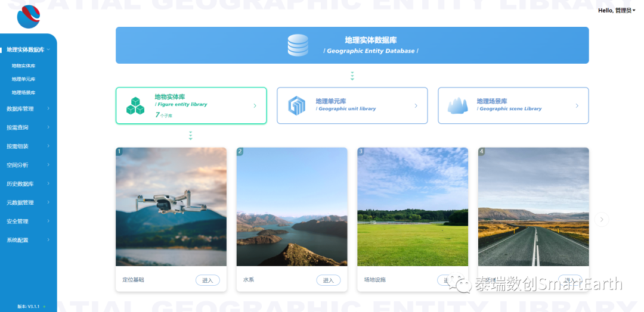Click 进入 button for 定位基础

(208, 280)
